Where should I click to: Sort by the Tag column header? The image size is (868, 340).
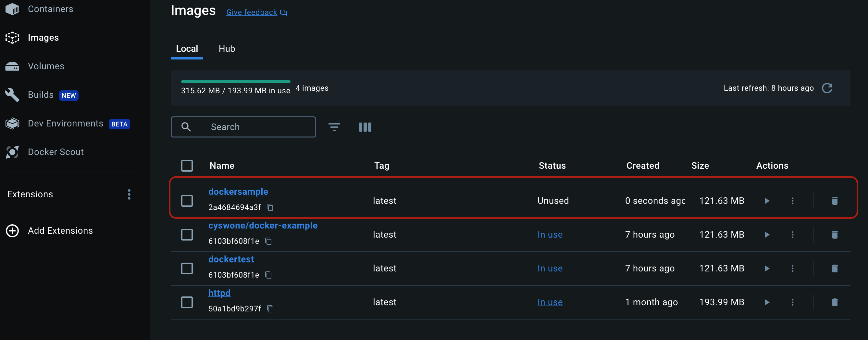tap(382, 166)
